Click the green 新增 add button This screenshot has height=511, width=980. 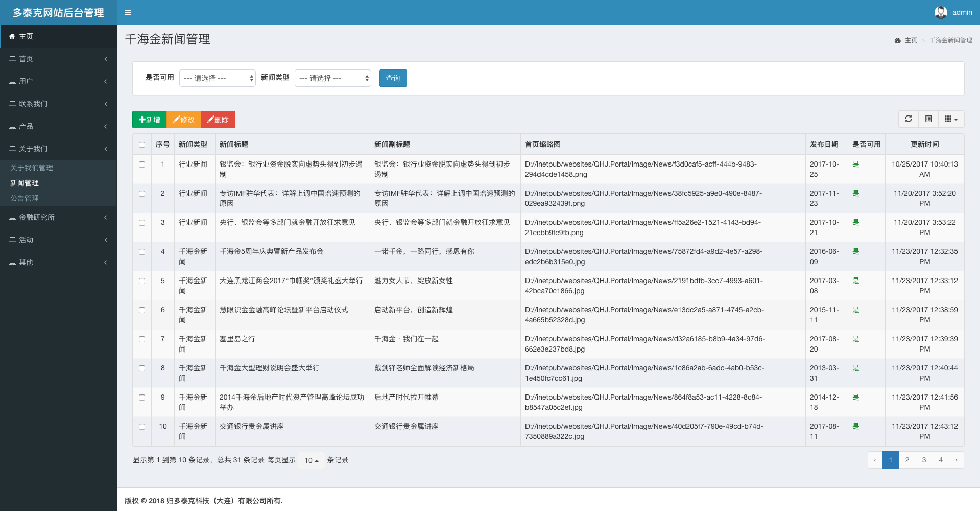point(149,120)
